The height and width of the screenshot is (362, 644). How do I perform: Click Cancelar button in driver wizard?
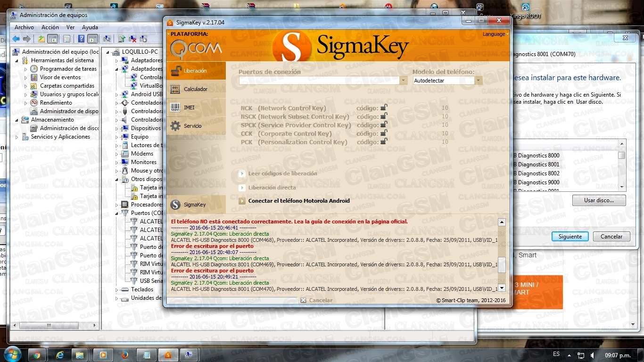click(611, 237)
